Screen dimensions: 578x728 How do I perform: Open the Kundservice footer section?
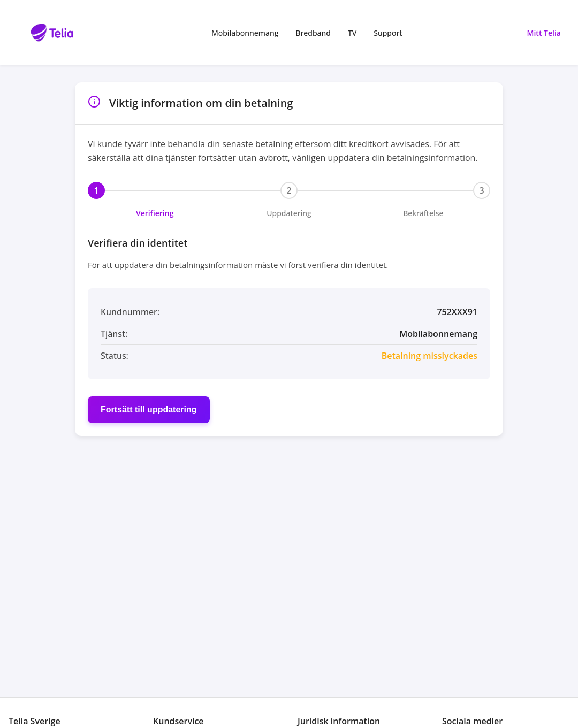(x=178, y=721)
